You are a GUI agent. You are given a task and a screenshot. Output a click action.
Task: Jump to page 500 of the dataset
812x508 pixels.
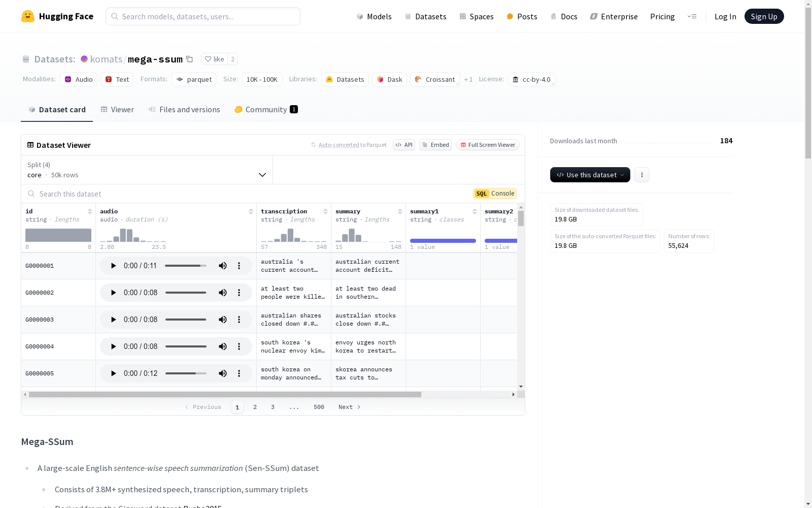(319, 407)
